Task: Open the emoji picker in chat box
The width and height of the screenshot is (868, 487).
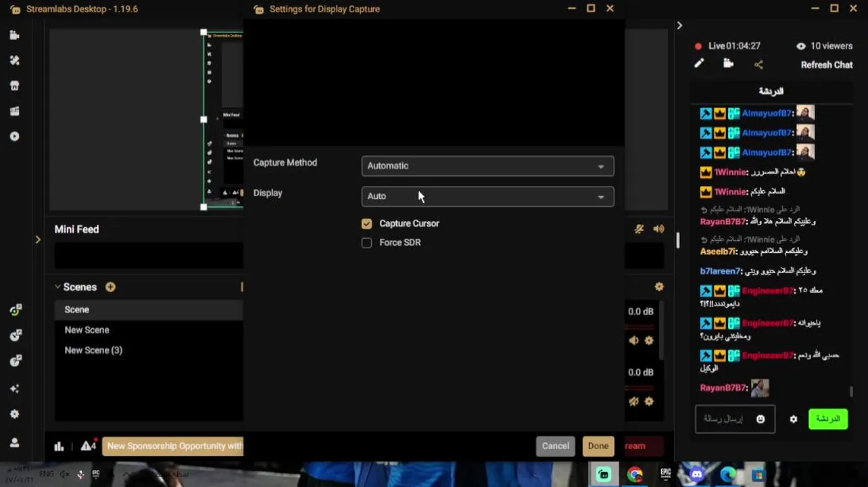Action: [761, 419]
